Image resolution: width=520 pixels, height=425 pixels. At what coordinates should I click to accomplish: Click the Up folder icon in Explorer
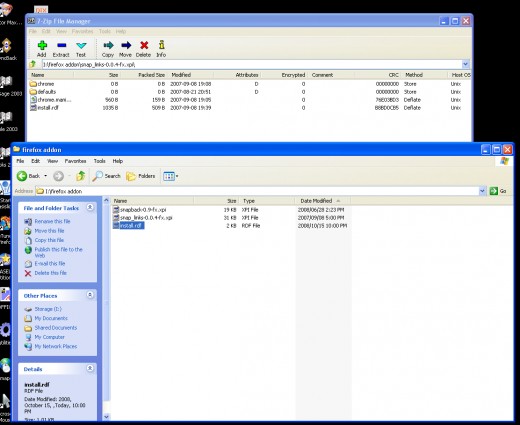[81, 176]
